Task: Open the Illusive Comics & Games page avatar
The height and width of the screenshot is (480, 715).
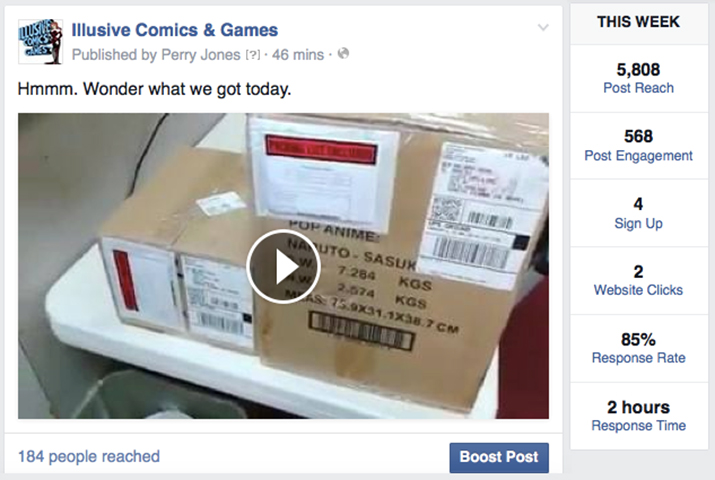Action: point(40,41)
